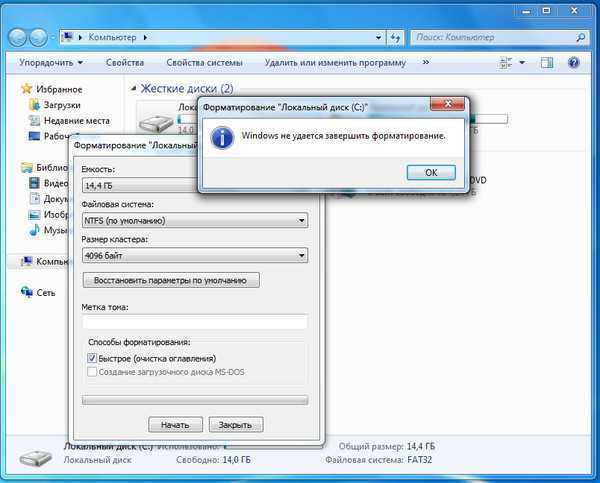Click the Закрыть button in Format dialog
The width and height of the screenshot is (600, 483).
[236, 425]
